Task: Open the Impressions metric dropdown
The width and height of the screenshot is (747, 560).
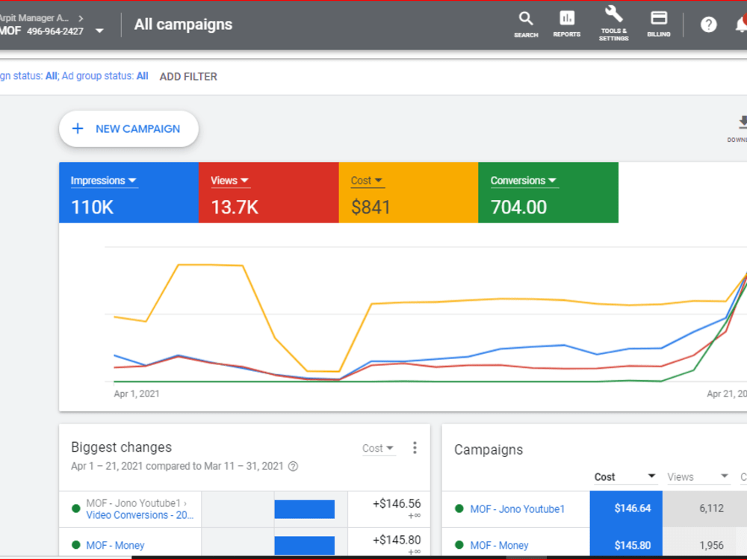Action: click(104, 181)
